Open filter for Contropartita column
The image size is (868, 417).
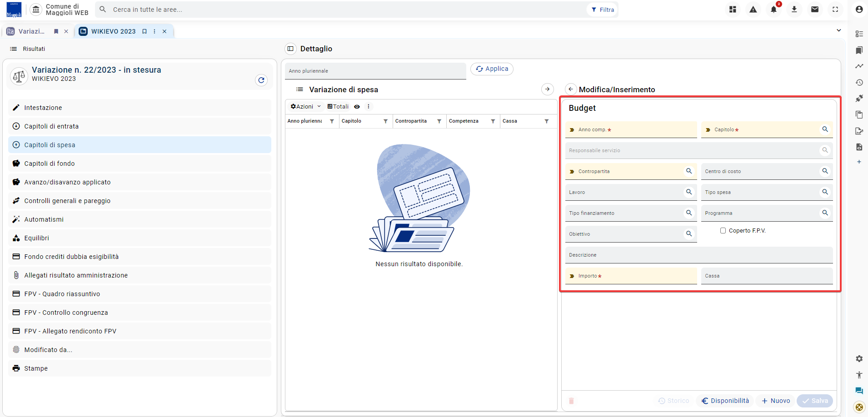point(439,121)
